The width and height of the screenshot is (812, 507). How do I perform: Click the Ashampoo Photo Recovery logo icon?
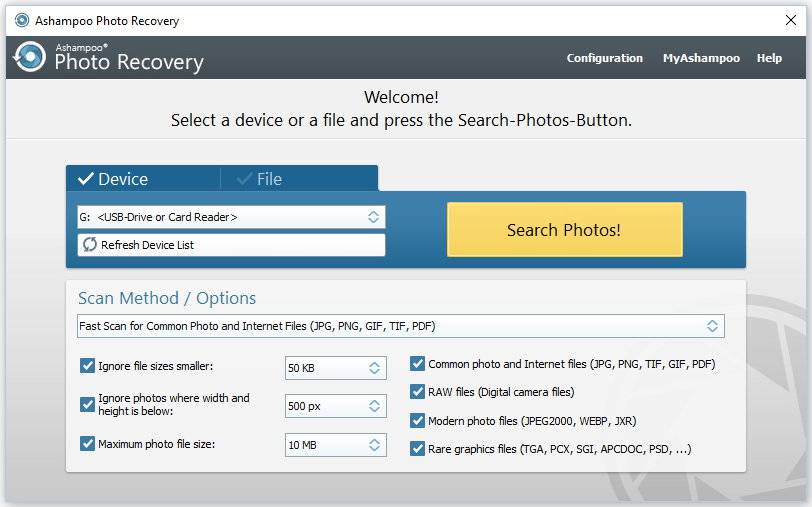click(28, 58)
